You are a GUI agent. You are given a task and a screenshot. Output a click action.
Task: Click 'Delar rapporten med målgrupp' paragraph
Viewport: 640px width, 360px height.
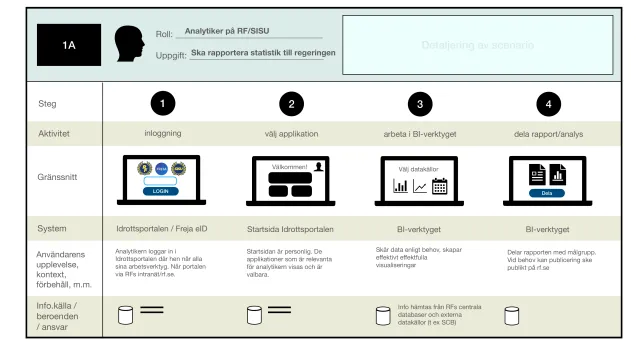tap(551, 260)
